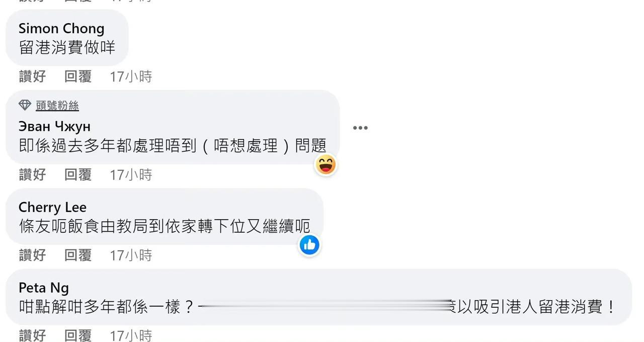Click the diamond top fan badge icon
The width and height of the screenshot is (644, 342).
pos(25,105)
